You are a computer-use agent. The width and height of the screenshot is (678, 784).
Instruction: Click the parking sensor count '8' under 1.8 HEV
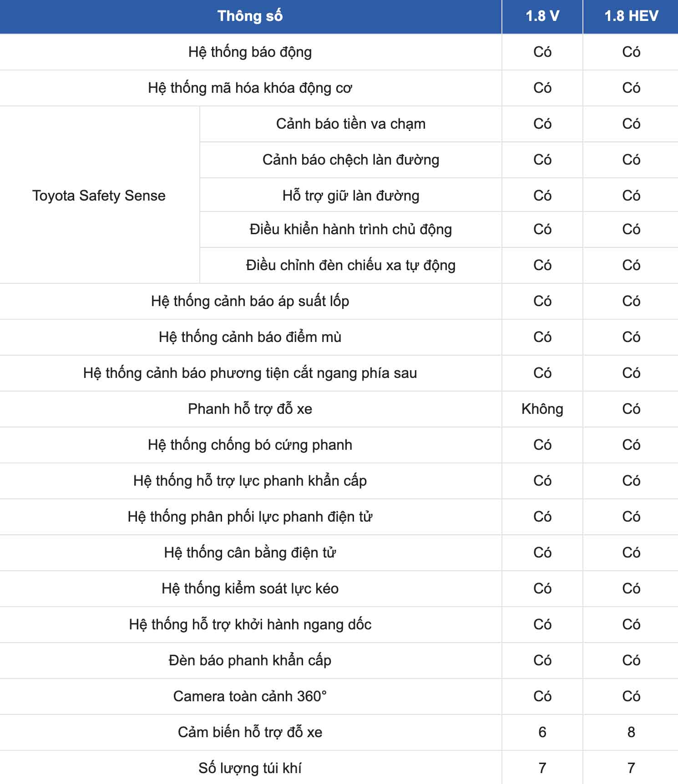[631, 732]
